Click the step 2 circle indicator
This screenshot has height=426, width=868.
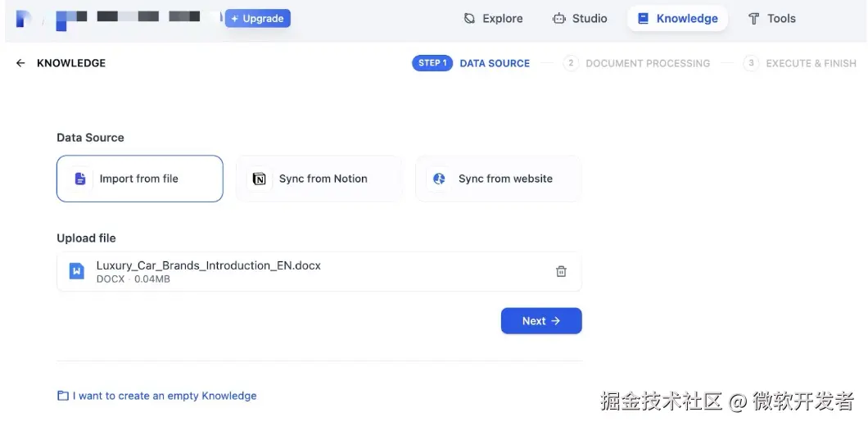[571, 63]
